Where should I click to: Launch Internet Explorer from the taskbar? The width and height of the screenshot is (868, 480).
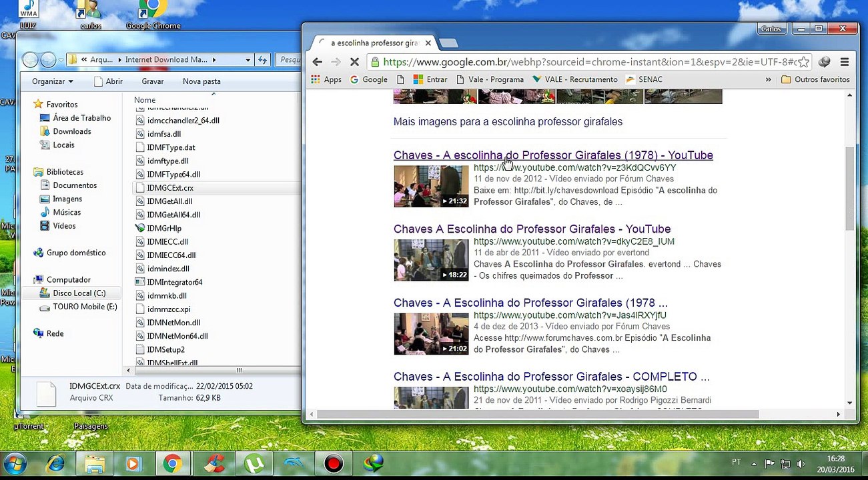pyautogui.click(x=55, y=463)
